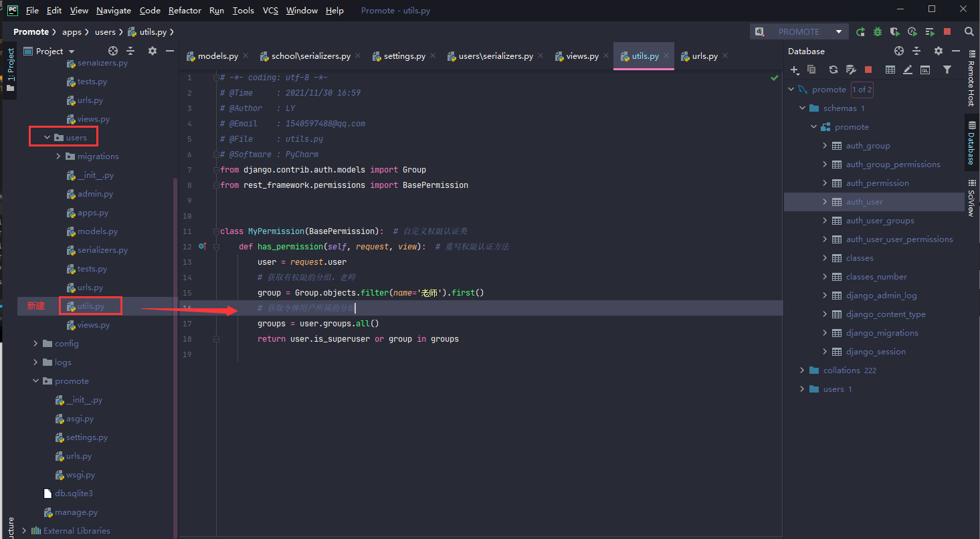This screenshot has height=539, width=980.
Task: Click the 1 of 2 schemas badge
Action: pyautogui.click(x=862, y=90)
